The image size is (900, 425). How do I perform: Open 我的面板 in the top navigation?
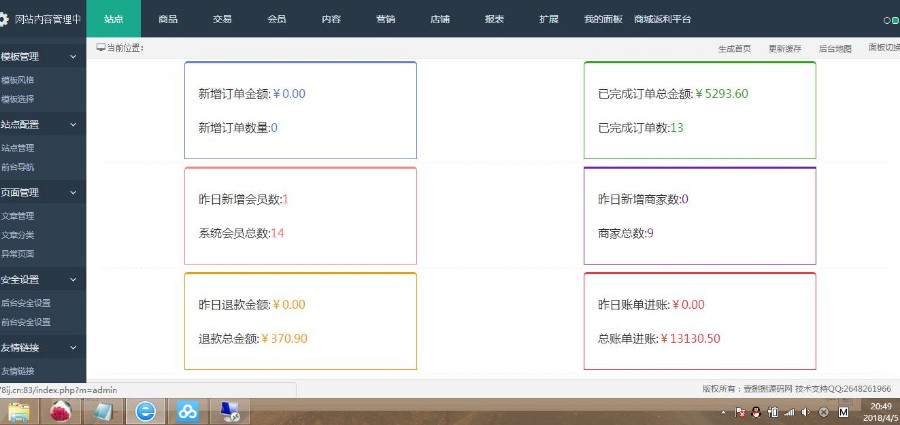[x=603, y=19]
